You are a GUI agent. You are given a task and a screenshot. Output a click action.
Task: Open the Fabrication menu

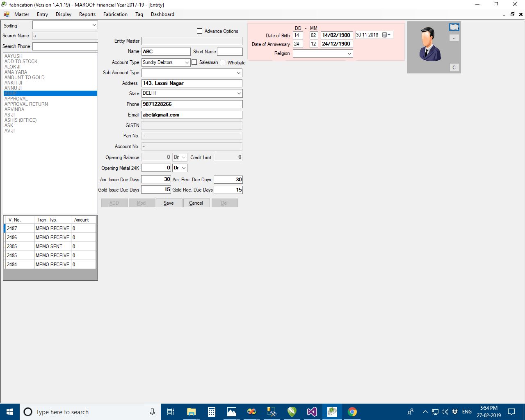pos(115,14)
